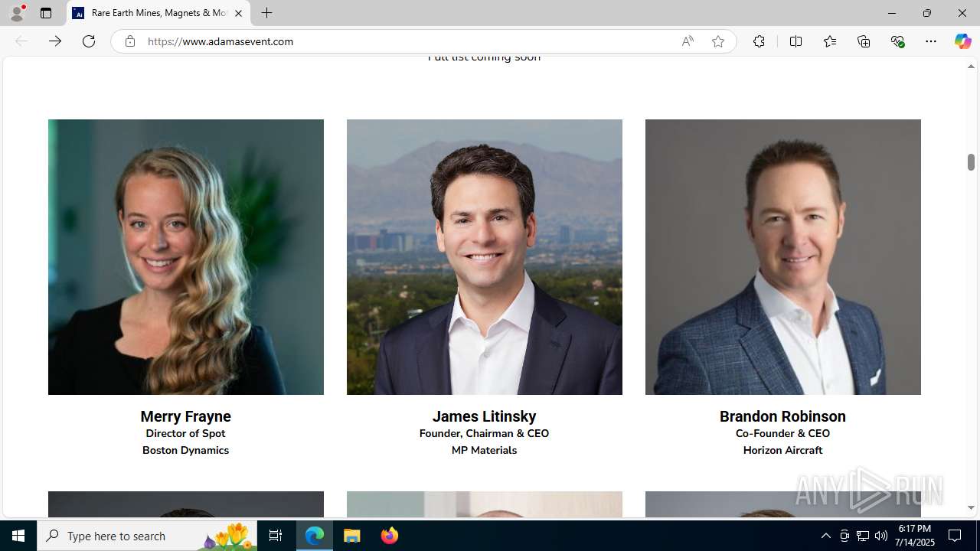980x551 pixels.
Task: View site information lock icon
Action: 130,41
